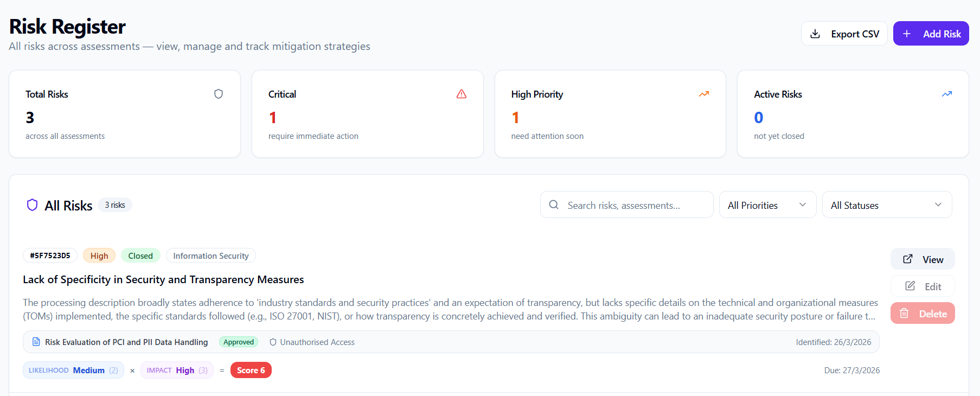Click the orange trending arrow in High Priority card
This screenshot has height=396, width=980.
pos(704,94)
